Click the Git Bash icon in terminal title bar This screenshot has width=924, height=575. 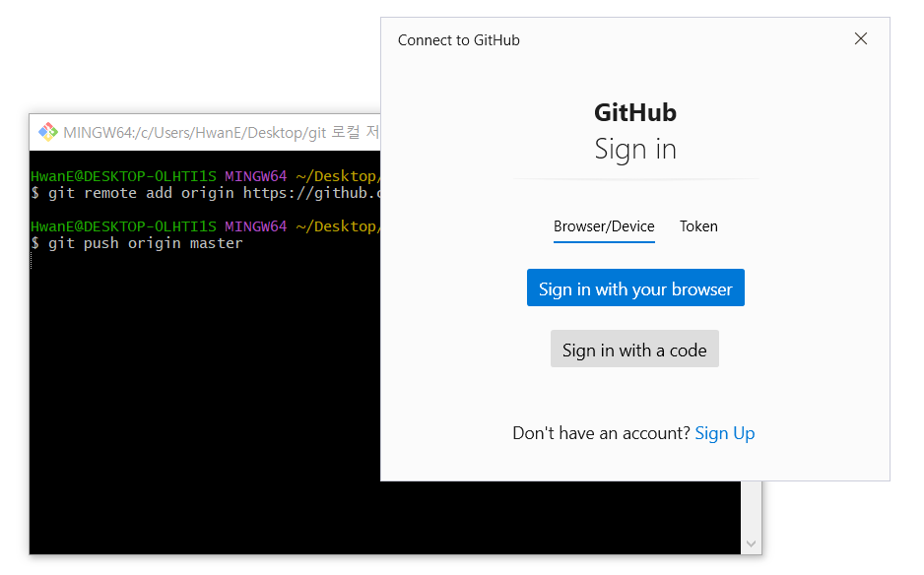pyautogui.click(x=47, y=132)
